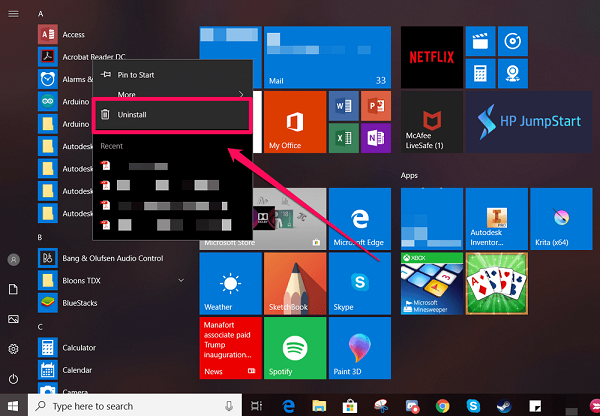Open Chrome from the taskbar
Image resolution: width=600 pixels, height=416 pixels.
pos(443,406)
